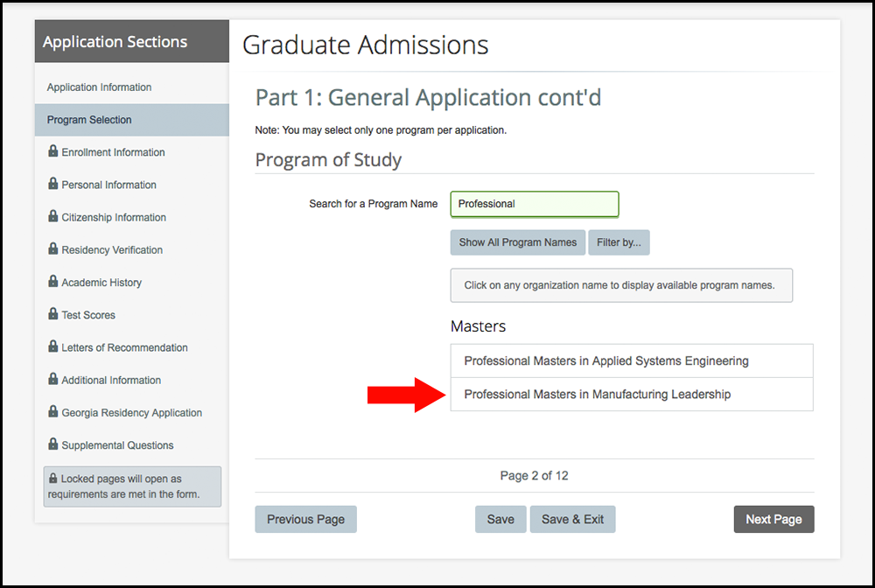The width and height of the screenshot is (875, 588).
Task: Open Application Information section
Action: point(99,87)
